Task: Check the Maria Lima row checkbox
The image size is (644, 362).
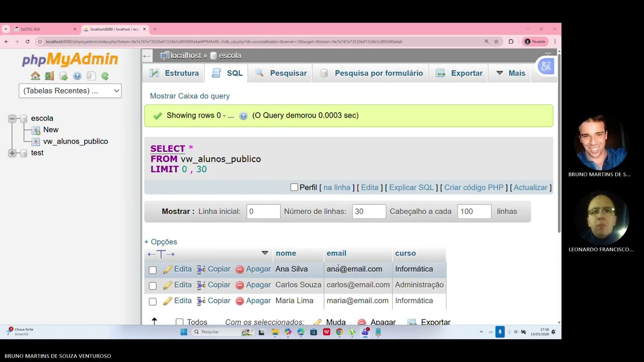Action: coord(153,302)
